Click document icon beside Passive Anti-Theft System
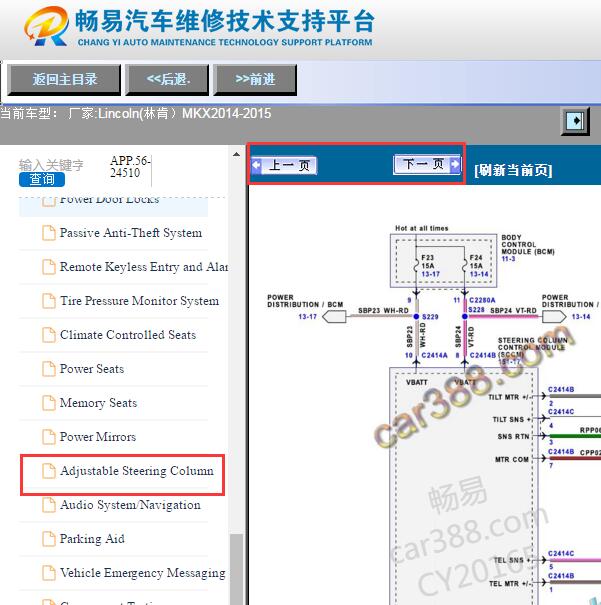 click(49, 233)
